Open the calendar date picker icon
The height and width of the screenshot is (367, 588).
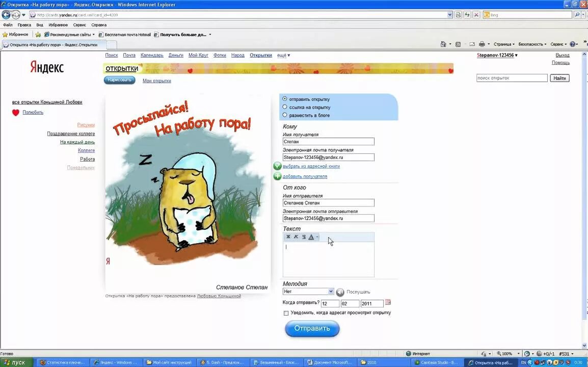388,302
